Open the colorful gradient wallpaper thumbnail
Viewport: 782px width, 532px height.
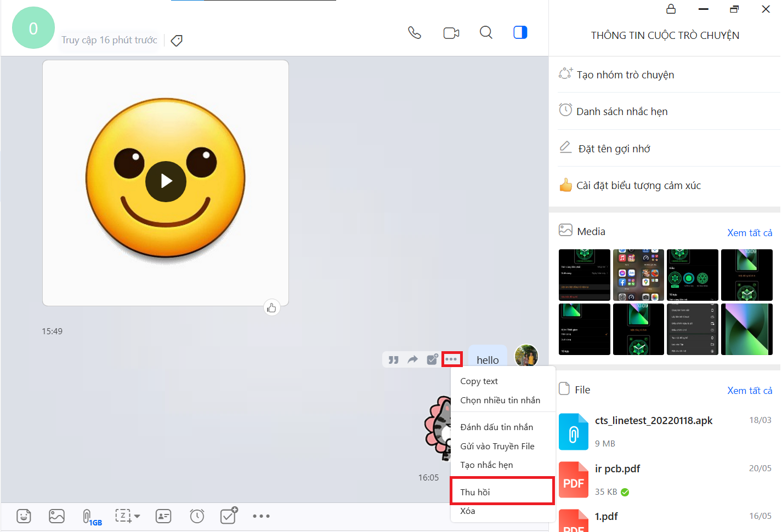point(746,329)
